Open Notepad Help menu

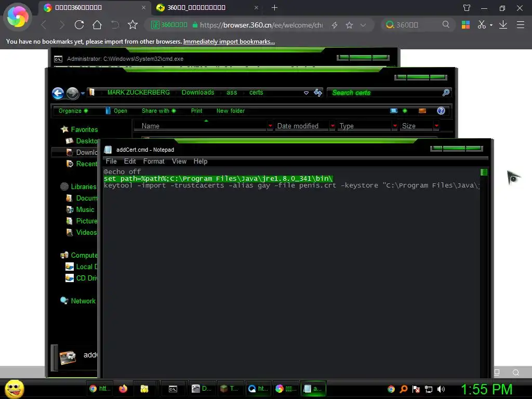pyautogui.click(x=200, y=161)
